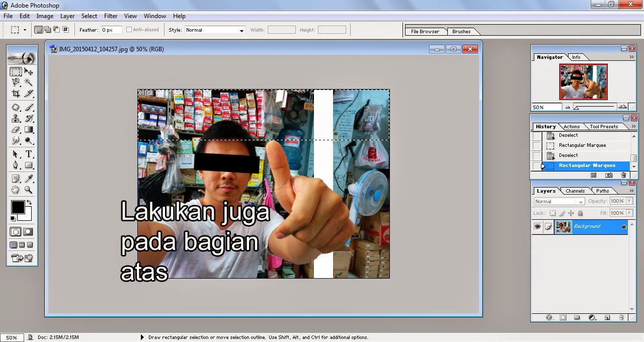Click the History panel trash icon
The width and height of the screenshot is (644, 342).
(x=623, y=175)
